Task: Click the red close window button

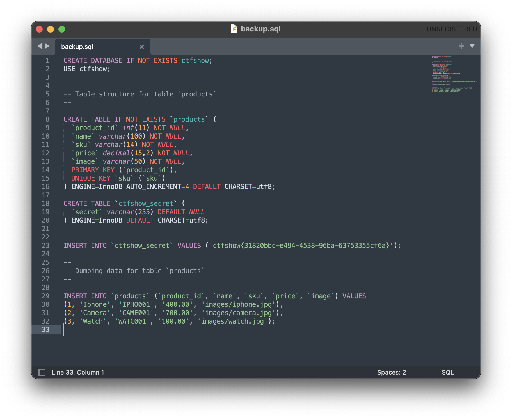Action: [39, 29]
